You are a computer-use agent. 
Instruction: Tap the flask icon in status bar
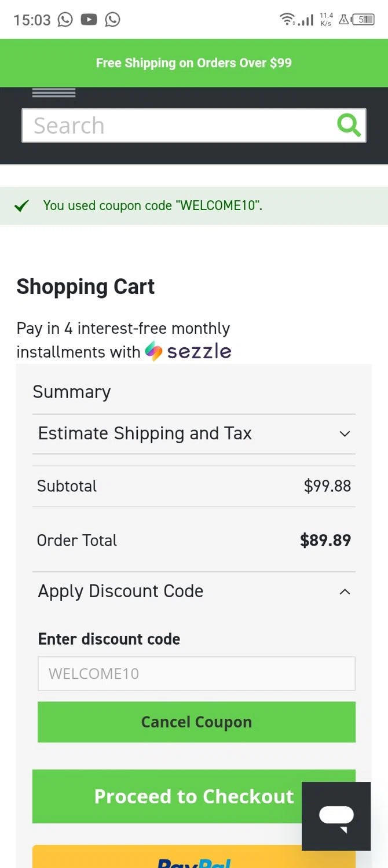click(x=343, y=20)
